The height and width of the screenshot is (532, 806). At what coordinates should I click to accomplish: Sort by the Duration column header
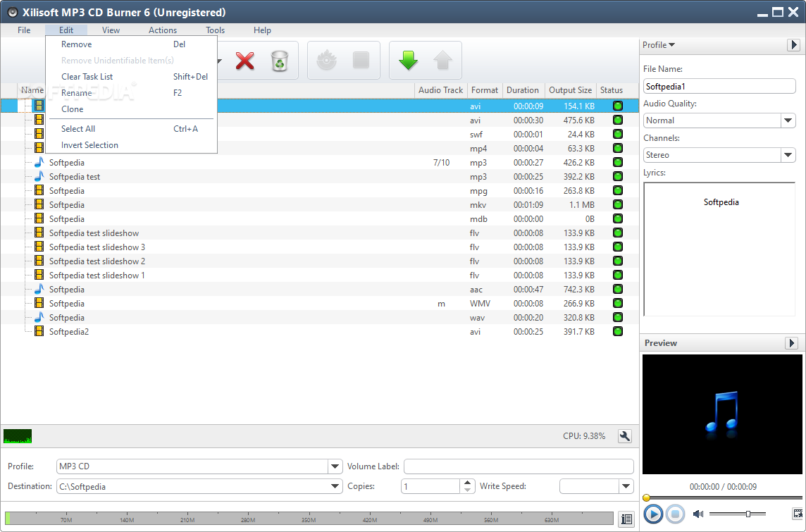tap(523, 90)
